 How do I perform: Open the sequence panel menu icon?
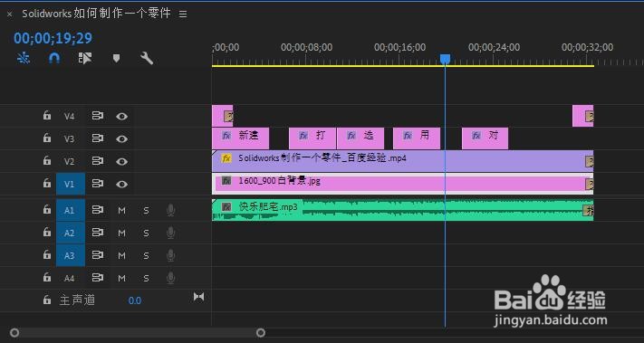pos(183,14)
